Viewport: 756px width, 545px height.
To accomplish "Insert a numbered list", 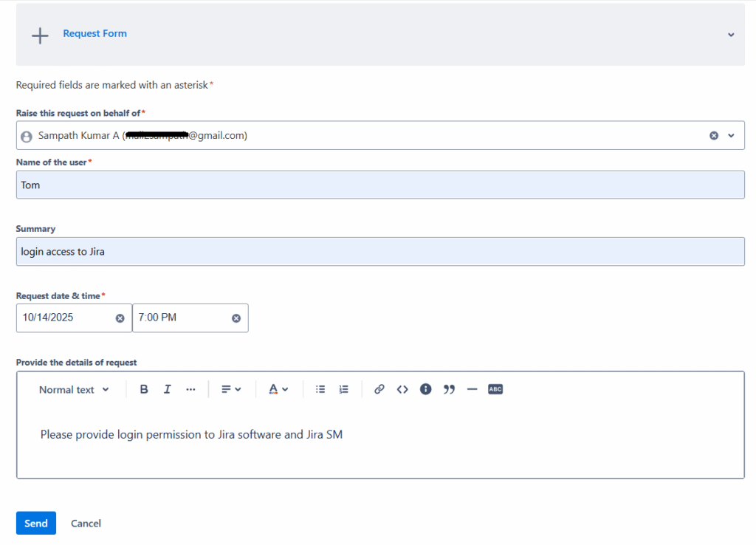I will (343, 389).
